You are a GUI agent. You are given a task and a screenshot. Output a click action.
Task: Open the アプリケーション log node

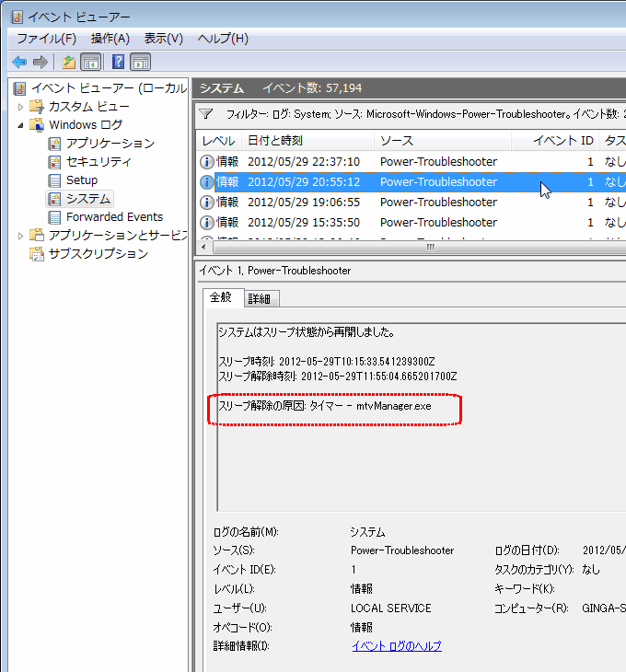coord(110,144)
